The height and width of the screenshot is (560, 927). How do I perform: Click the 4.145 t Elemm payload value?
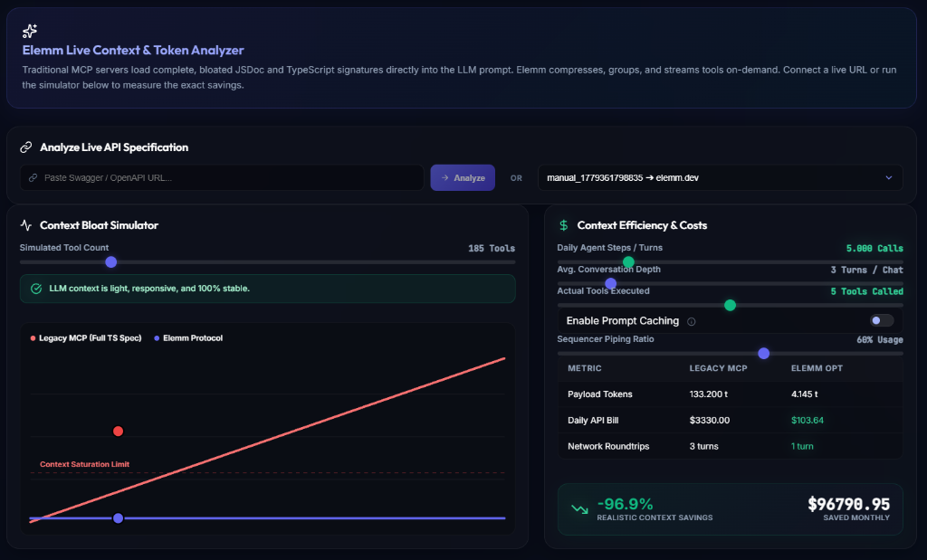[x=804, y=394]
